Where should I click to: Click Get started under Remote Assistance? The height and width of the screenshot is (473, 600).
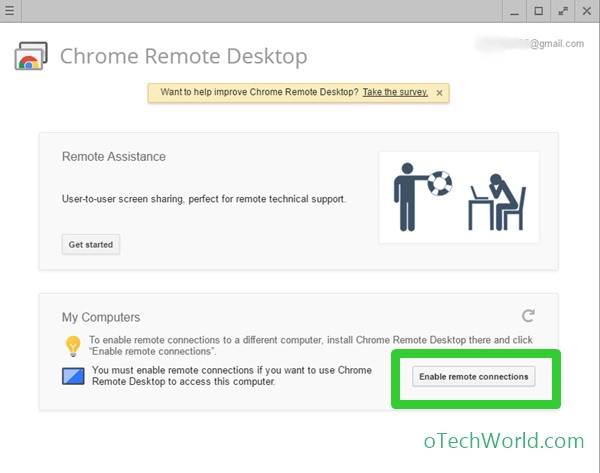[x=91, y=245]
